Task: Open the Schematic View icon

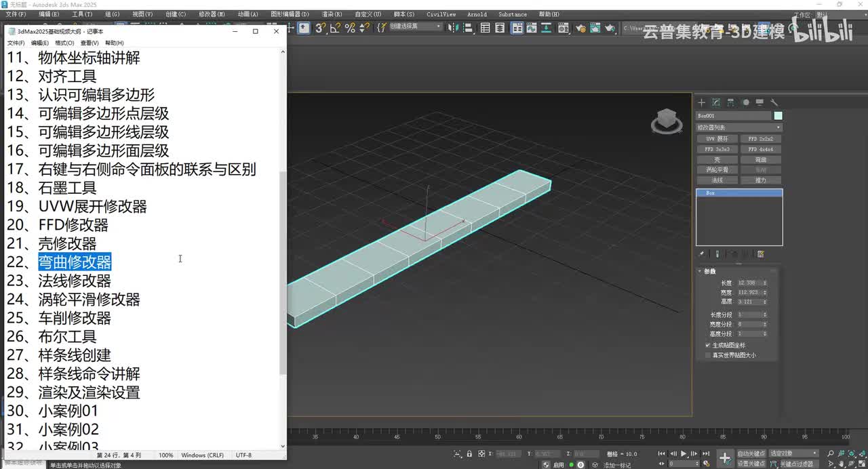Action: [x=547, y=28]
